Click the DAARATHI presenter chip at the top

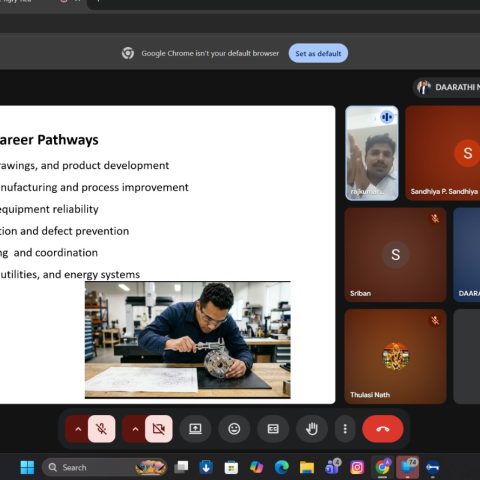(x=447, y=87)
